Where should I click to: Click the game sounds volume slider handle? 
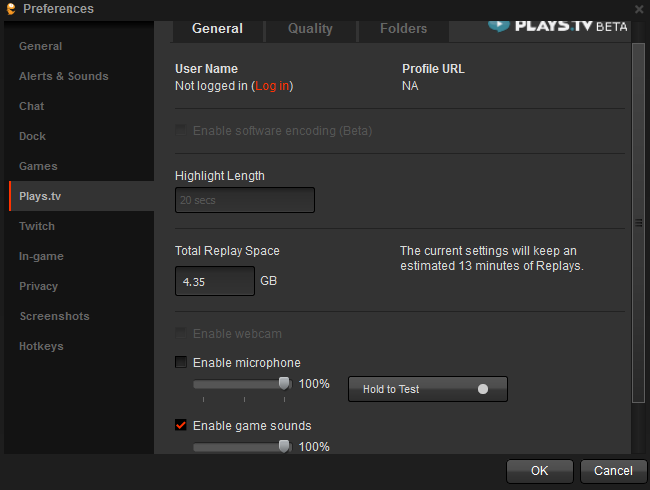tap(284, 446)
